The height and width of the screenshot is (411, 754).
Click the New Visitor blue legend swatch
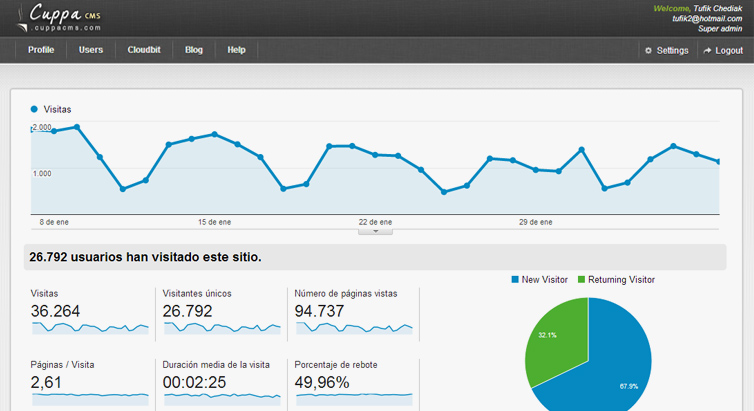(515, 279)
